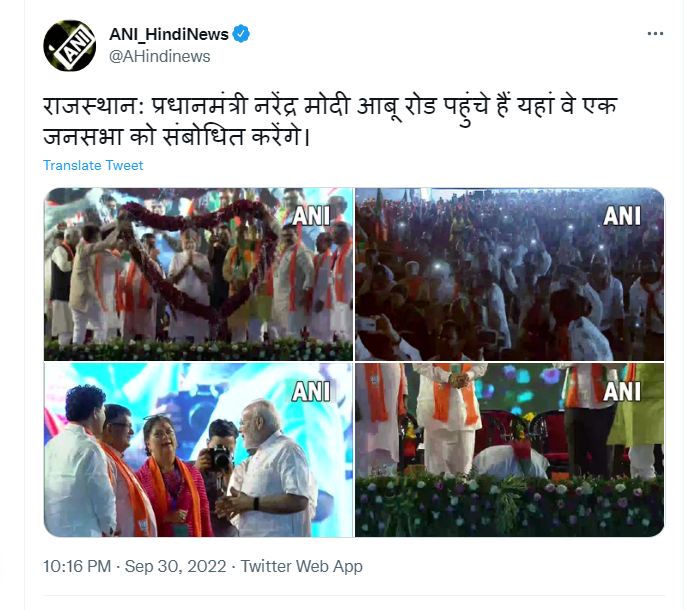684x610 pixels.
Task: Click the Sep 30, 2022 date
Action: (x=175, y=566)
